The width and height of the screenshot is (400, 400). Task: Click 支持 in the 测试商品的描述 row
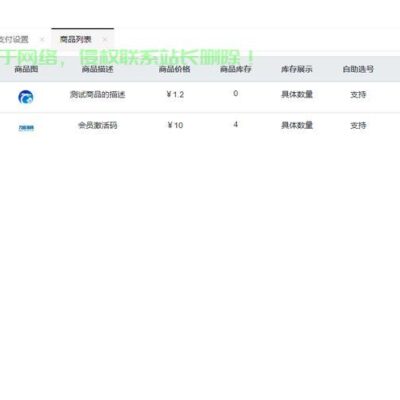tap(358, 95)
